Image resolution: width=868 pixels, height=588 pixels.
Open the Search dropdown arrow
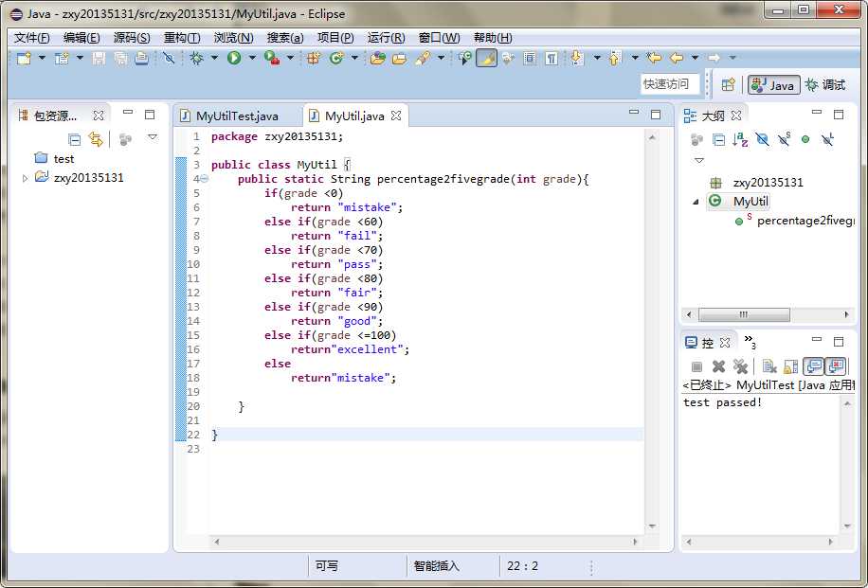click(x=442, y=58)
